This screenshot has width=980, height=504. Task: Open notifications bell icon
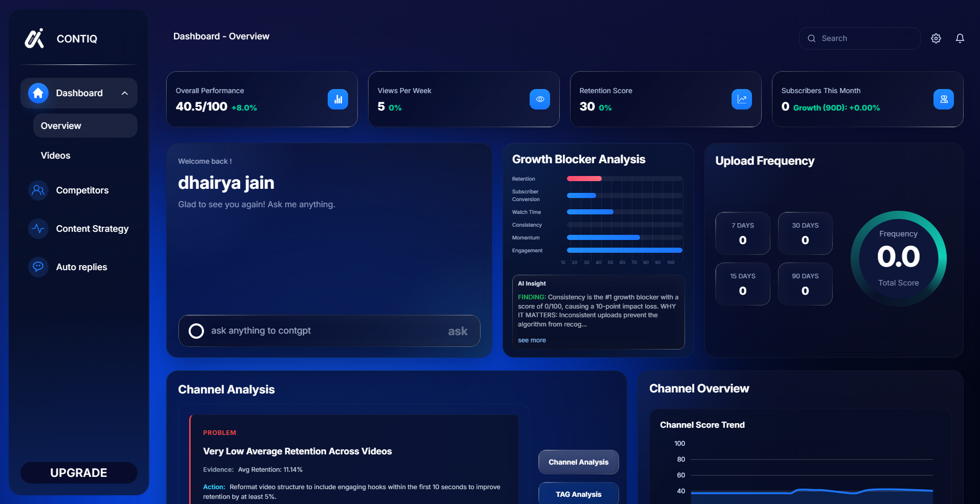(960, 38)
